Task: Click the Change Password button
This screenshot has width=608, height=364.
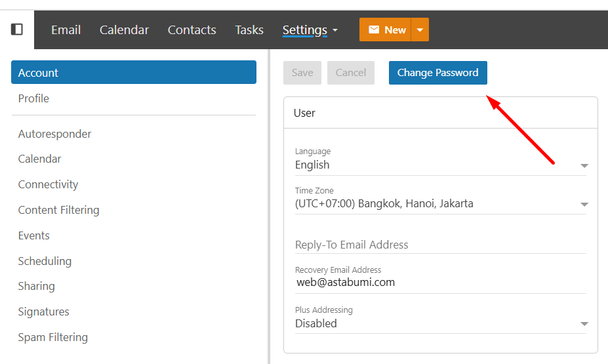Action: point(437,73)
